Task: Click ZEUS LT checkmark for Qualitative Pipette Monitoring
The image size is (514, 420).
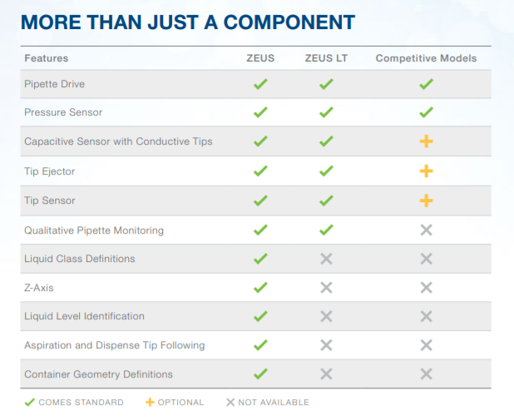Action: tap(326, 230)
